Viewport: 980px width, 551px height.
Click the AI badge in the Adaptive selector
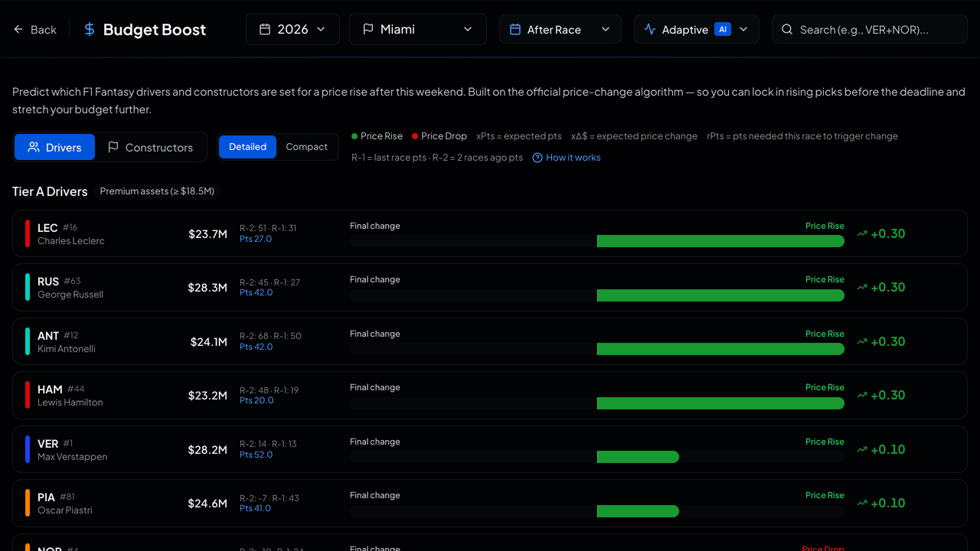tap(722, 29)
